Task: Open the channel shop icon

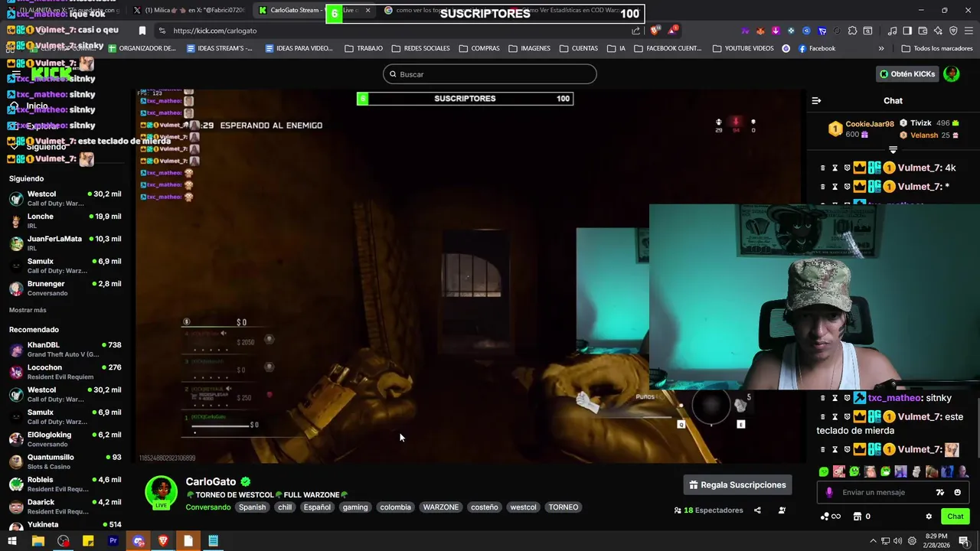Action: (857, 517)
